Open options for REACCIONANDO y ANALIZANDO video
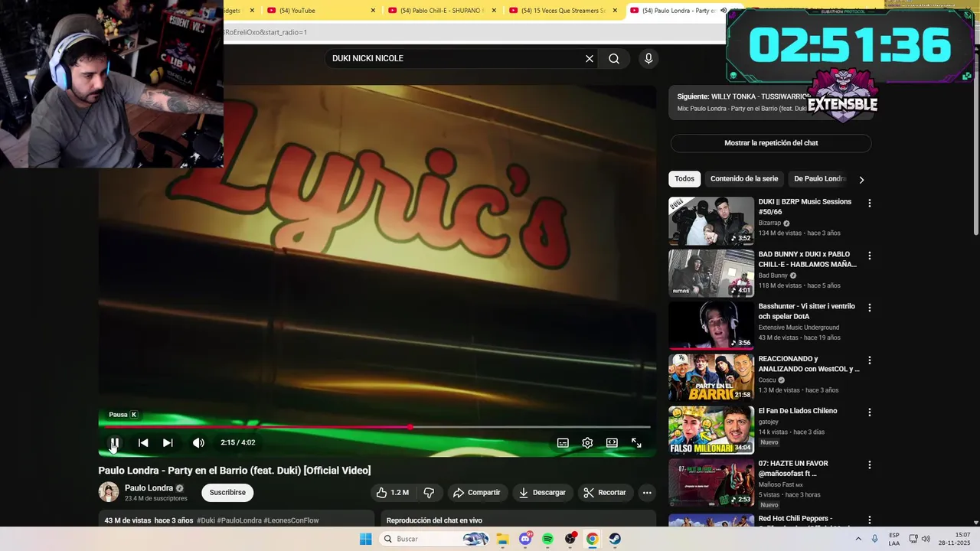Screen dimensions: 980x551 tap(869, 360)
